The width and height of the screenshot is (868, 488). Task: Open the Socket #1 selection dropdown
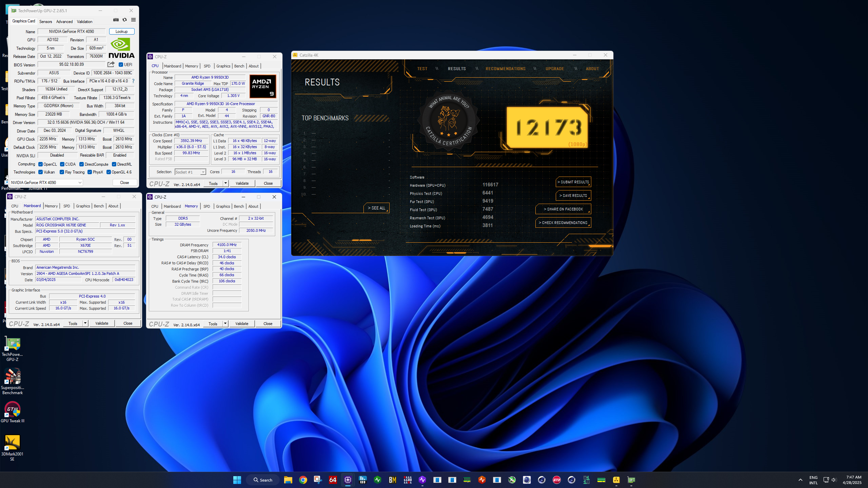tap(190, 172)
